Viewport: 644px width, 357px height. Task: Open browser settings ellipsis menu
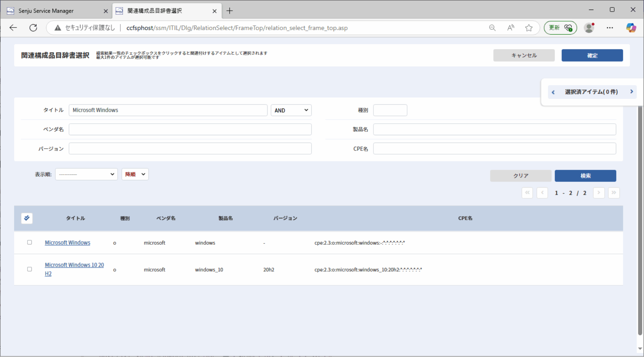pyautogui.click(x=610, y=28)
